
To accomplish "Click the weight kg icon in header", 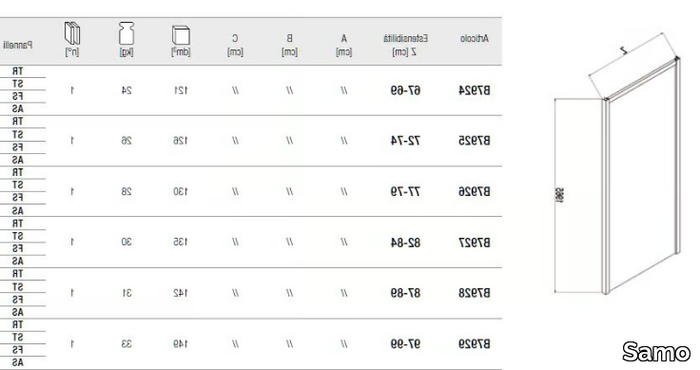I will 126,33.
